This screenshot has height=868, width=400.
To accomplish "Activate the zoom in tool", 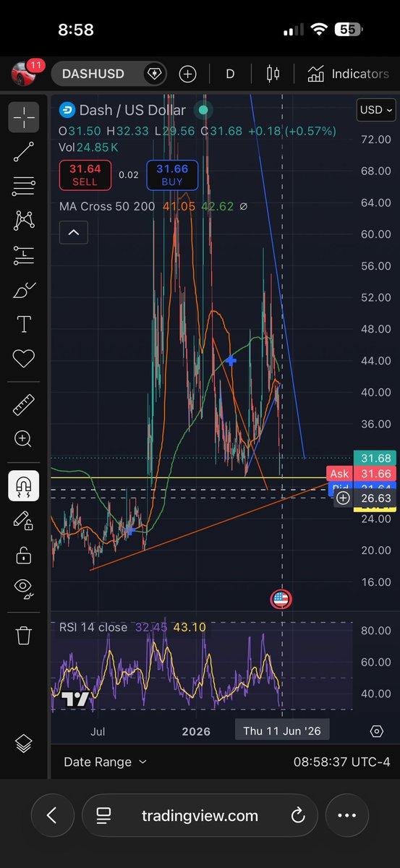I will [x=24, y=438].
